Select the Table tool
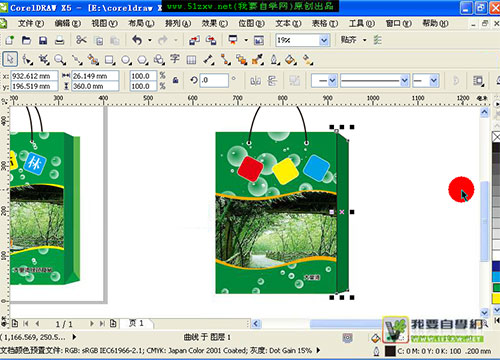500x360 pixels. coord(191,60)
